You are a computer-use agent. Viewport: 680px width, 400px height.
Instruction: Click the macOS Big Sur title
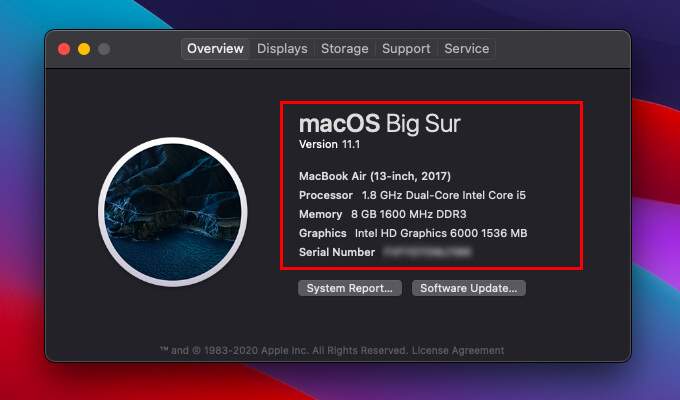pyautogui.click(x=379, y=124)
